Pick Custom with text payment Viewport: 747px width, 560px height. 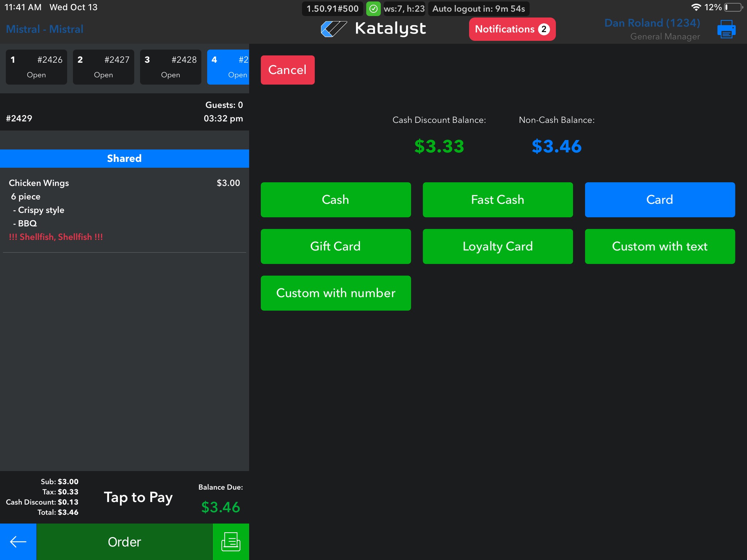[x=659, y=246]
